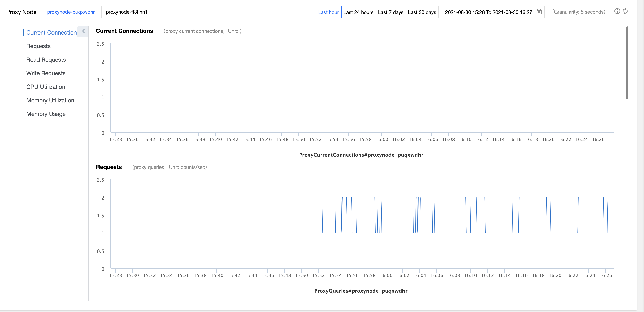Open Memory Utilization metric
The width and height of the screenshot is (644, 312).
(50, 101)
